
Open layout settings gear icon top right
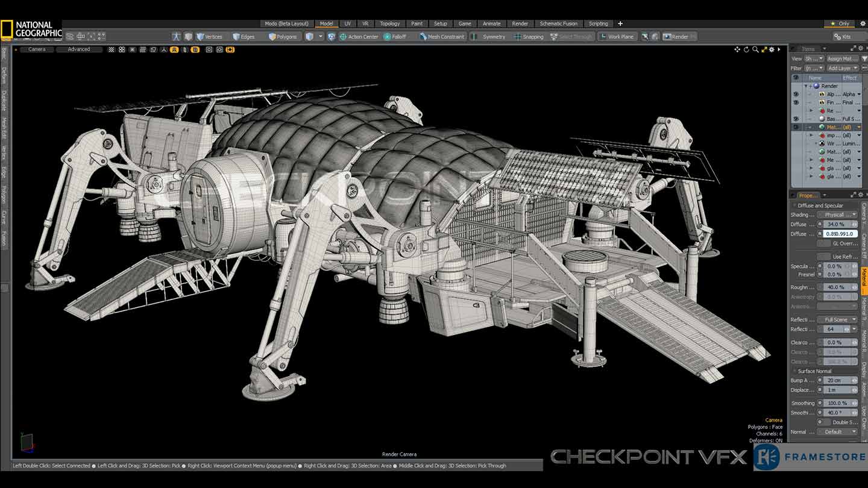(861, 23)
